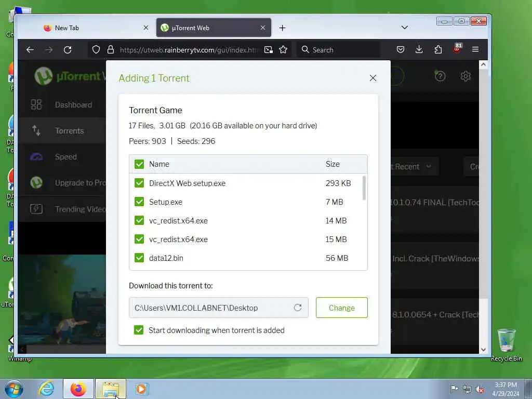Click the Firefox Search box
This screenshot has width=532, height=399.
(x=339, y=50)
